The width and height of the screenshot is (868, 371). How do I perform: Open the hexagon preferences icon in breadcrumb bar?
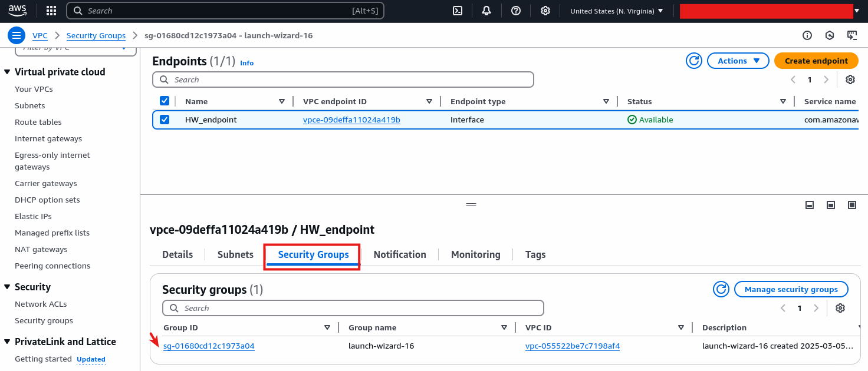click(x=830, y=35)
